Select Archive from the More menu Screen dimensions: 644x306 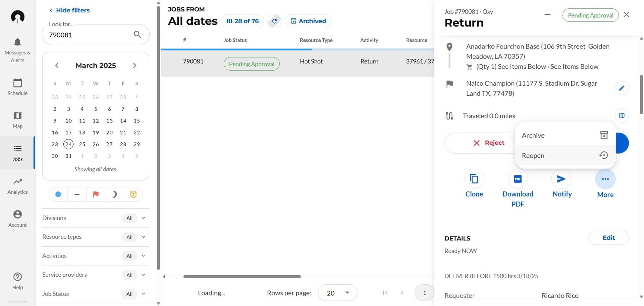coord(565,136)
